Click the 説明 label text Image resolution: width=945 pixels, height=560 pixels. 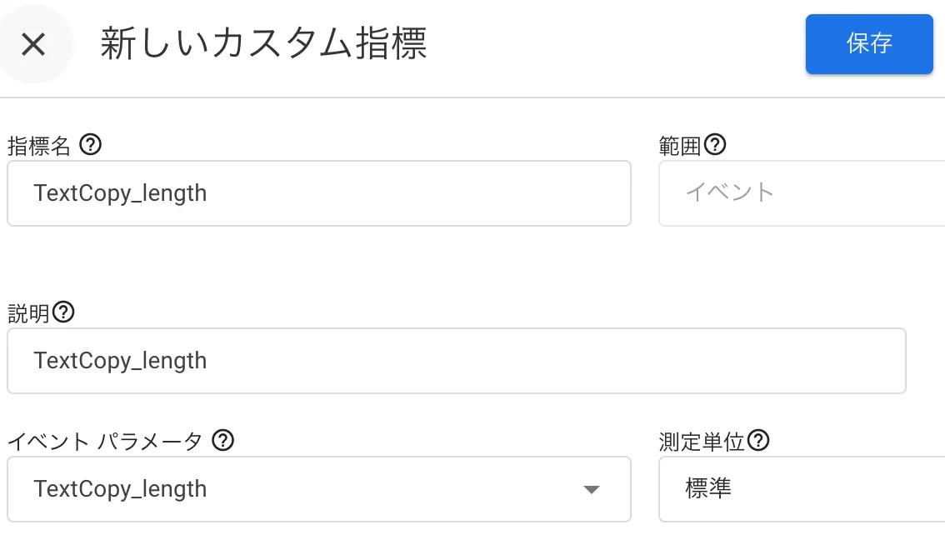click(x=28, y=313)
